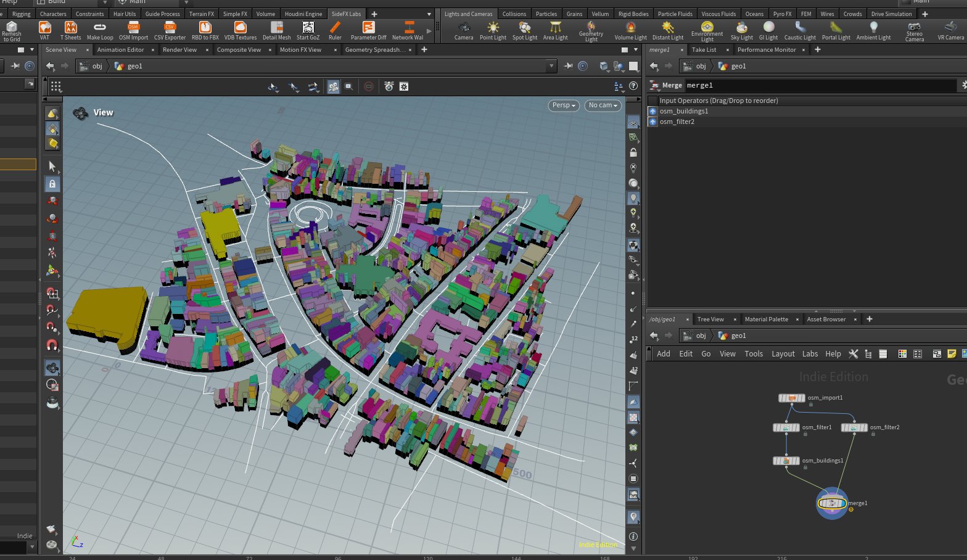Screen dimensions: 967x560
Task: Select the osm_filter2 node
Action: tap(854, 427)
